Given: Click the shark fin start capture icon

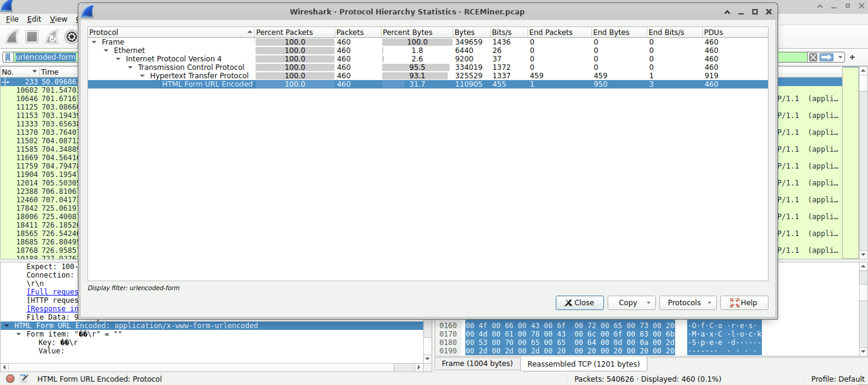Looking at the screenshot, I should click(x=12, y=37).
